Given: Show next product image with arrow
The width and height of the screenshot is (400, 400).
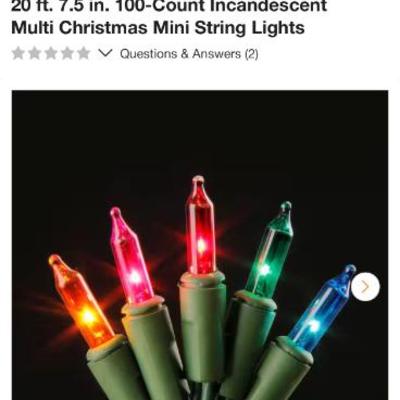Looking at the screenshot, I should pos(365,287).
